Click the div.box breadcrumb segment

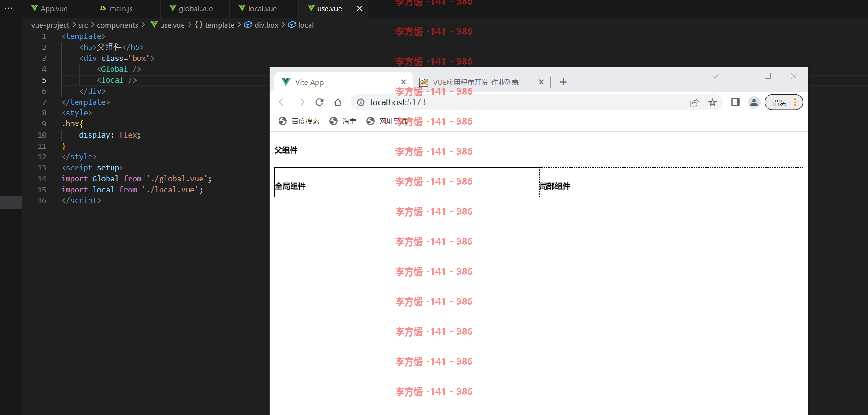261,25
